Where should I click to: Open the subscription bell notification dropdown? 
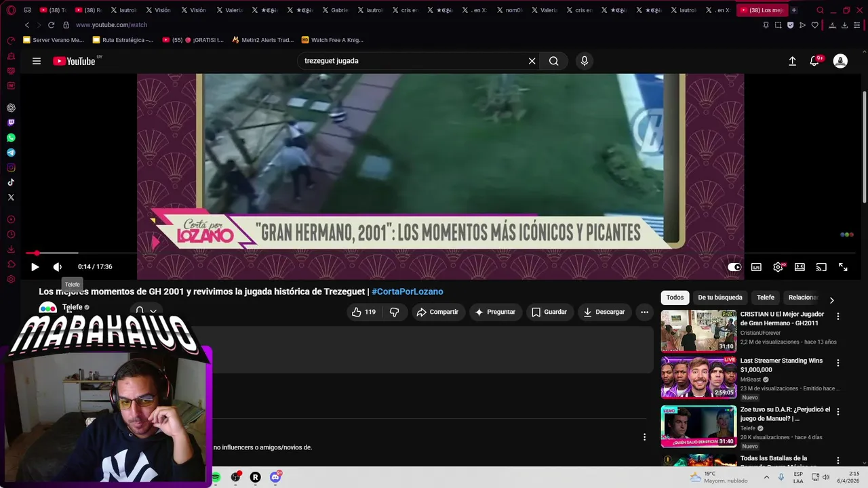146,311
